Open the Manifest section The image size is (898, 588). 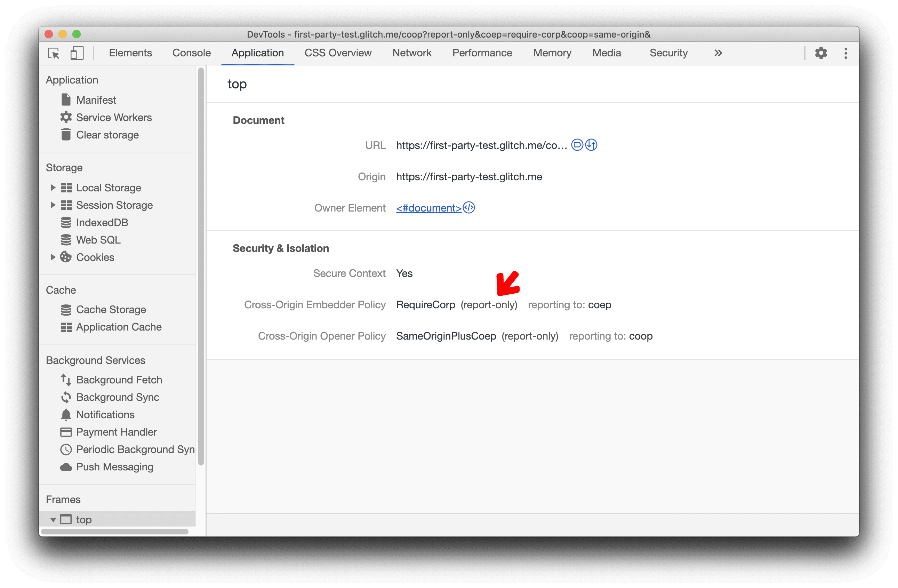(x=95, y=100)
